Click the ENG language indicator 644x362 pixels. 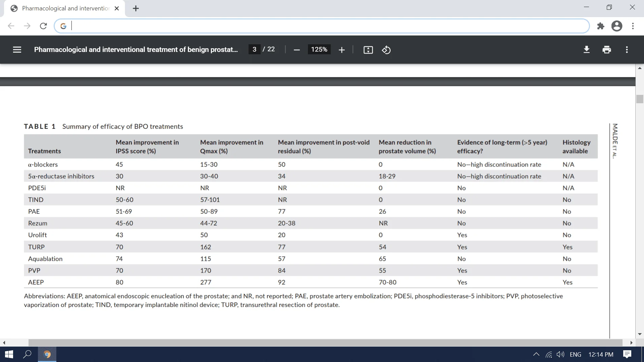[576, 354]
